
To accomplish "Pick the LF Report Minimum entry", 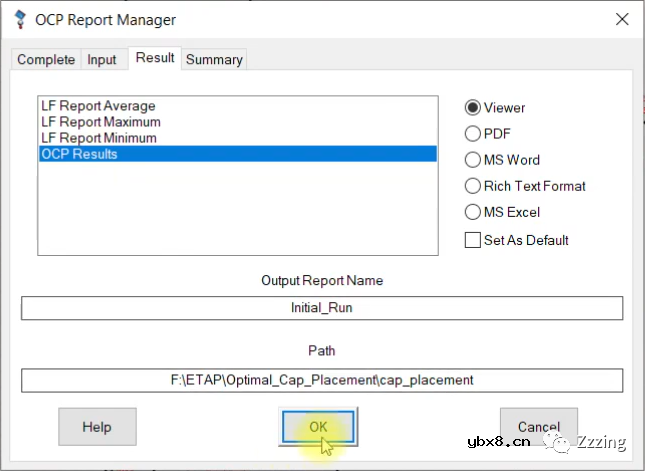I will click(x=98, y=138).
